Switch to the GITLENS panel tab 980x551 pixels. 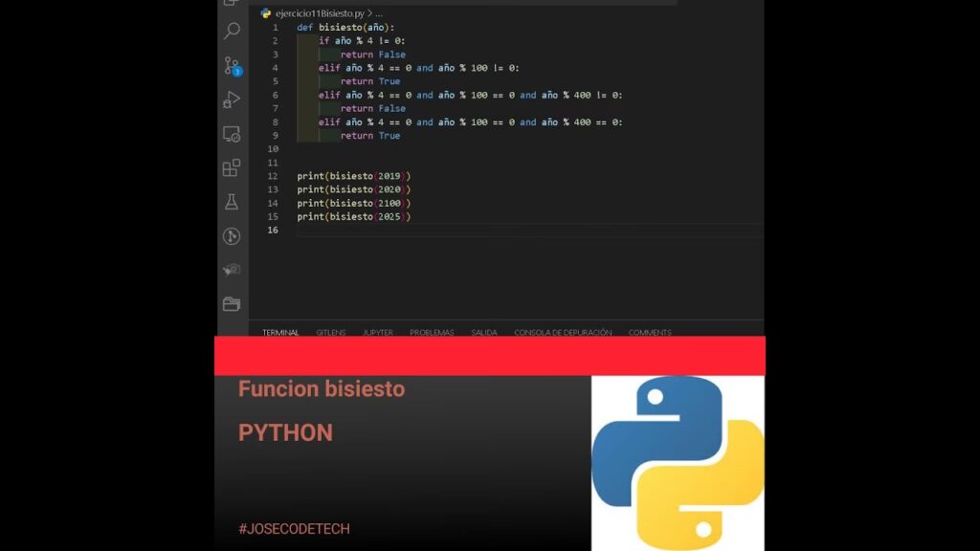pyautogui.click(x=331, y=332)
